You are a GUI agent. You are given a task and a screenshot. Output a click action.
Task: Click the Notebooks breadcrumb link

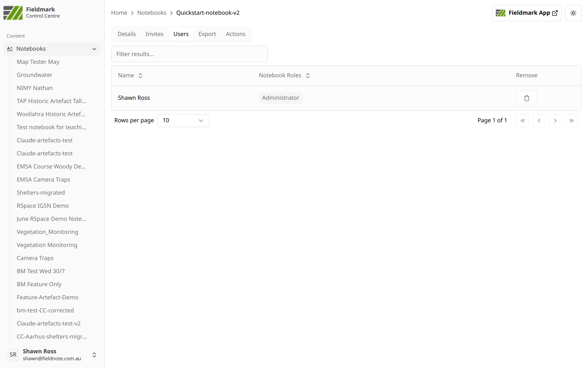[152, 13]
